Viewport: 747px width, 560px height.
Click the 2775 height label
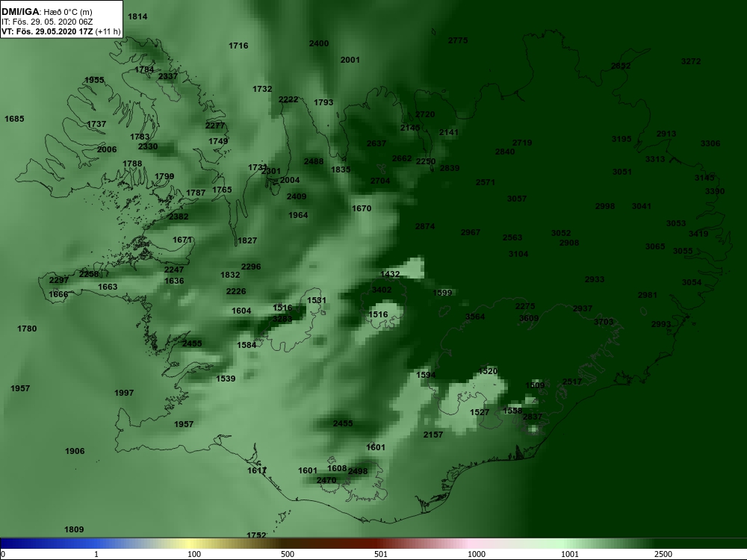tap(458, 40)
